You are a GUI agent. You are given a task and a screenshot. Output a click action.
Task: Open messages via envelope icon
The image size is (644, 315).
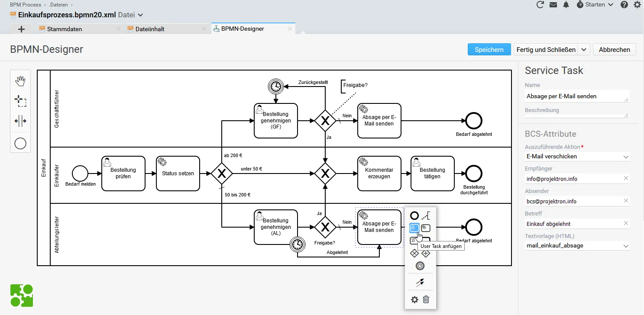coord(553,5)
